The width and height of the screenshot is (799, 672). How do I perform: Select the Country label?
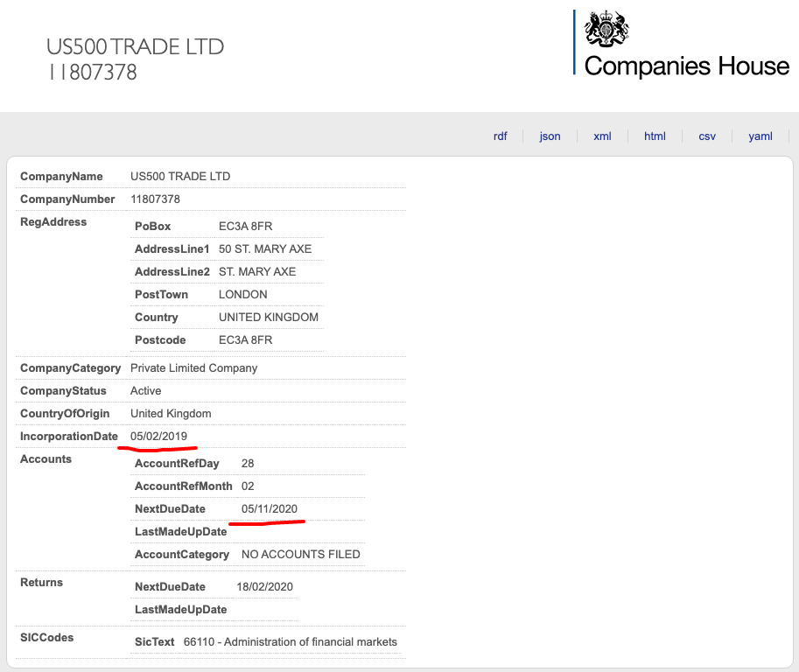tap(156, 318)
